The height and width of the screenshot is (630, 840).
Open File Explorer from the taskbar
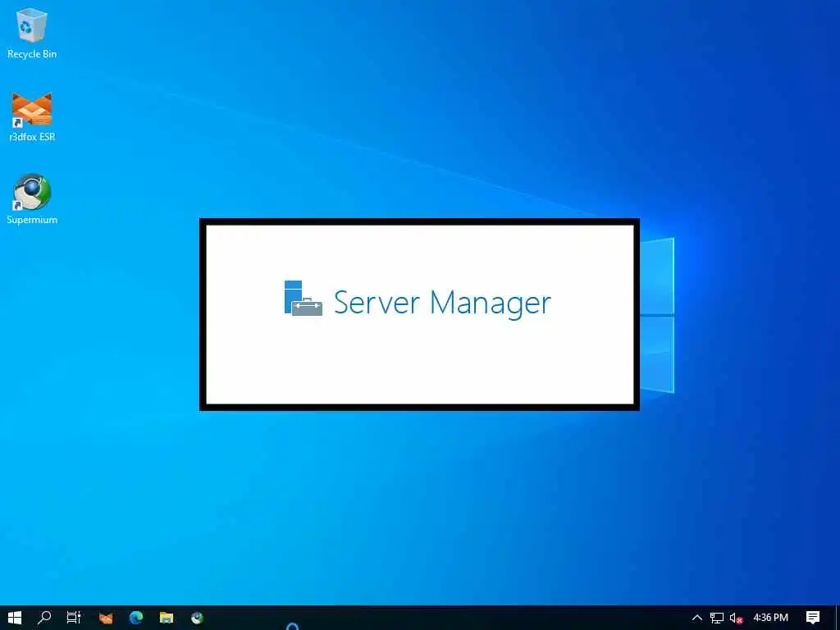pos(167,618)
